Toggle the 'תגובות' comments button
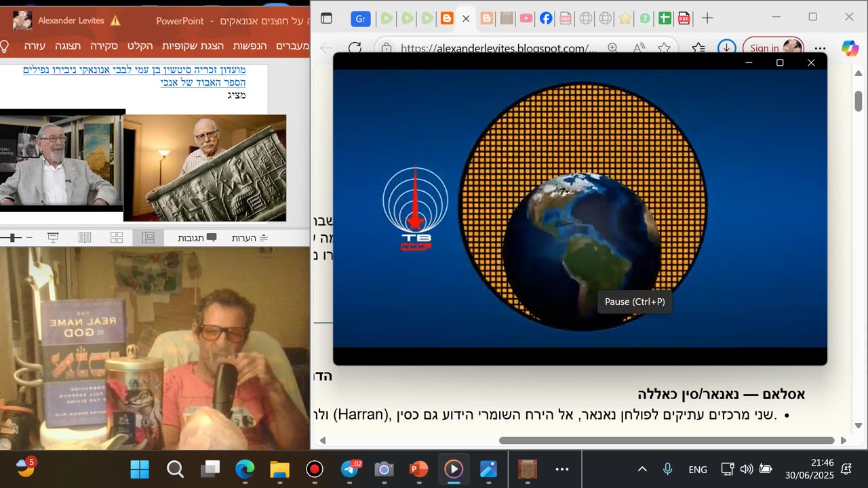The image size is (868, 488). click(197, 238)
